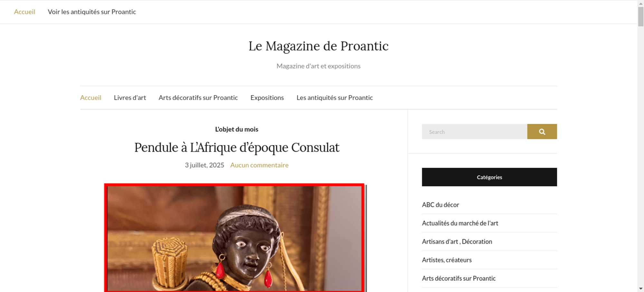The width and height of the screenshot is (644, 292).
Task: Open article Pendule à L'Afrique d'époque Consulat
Action: [237, 148]
